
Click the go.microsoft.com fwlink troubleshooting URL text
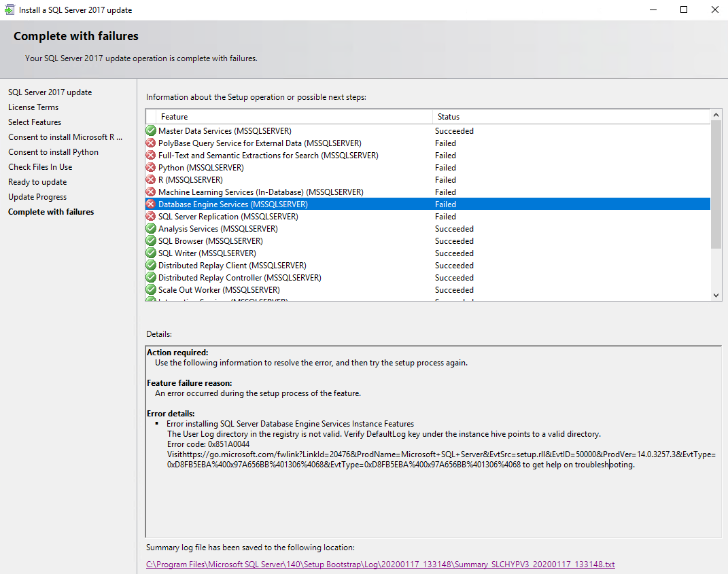click(x=441, y=459)
